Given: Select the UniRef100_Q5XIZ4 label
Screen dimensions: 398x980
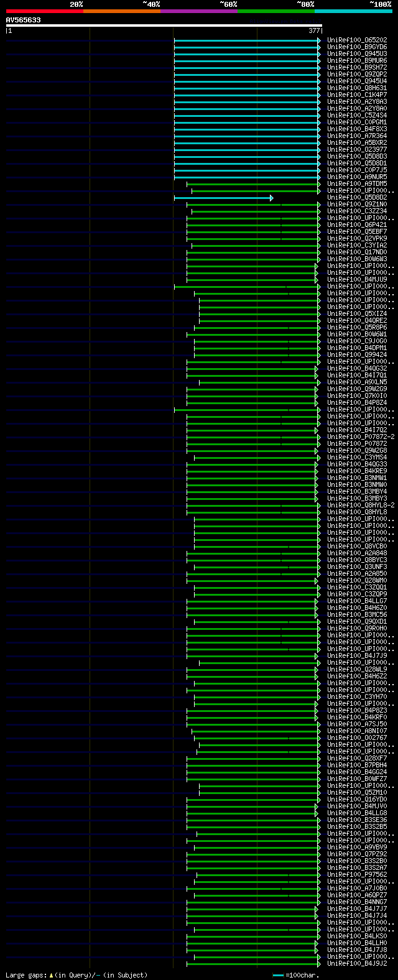Looking at the screenshot, I should click(357, 314).
